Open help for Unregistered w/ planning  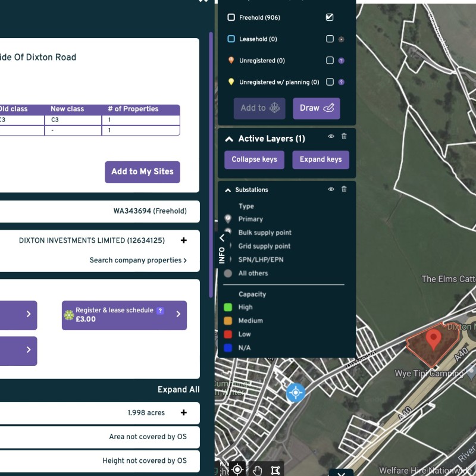(x=341, y=82)
